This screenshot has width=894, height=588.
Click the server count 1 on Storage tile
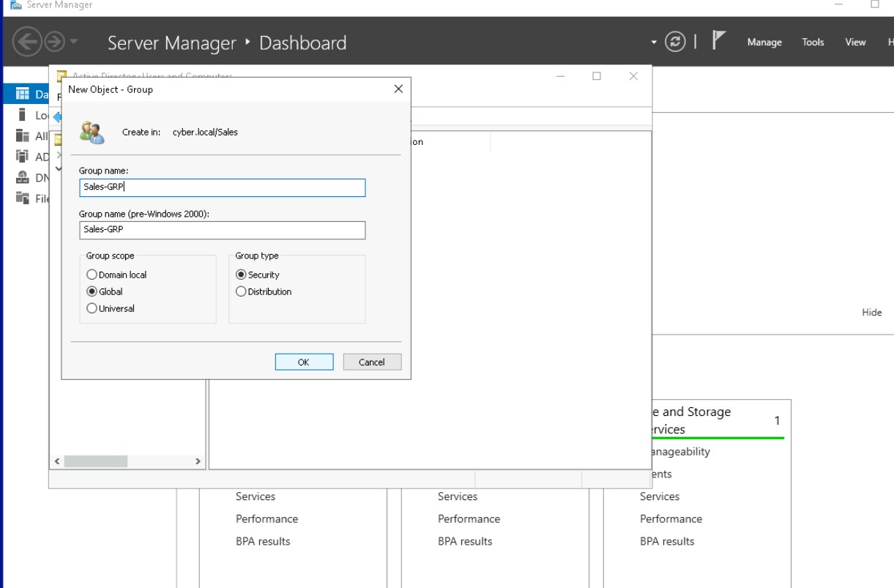click(x=777, y=421)
